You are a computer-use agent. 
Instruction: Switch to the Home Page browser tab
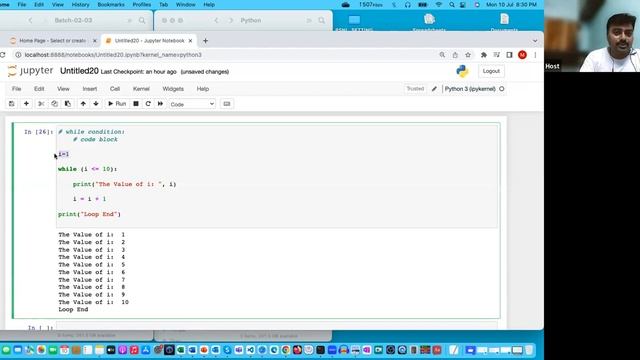point(52,41)
